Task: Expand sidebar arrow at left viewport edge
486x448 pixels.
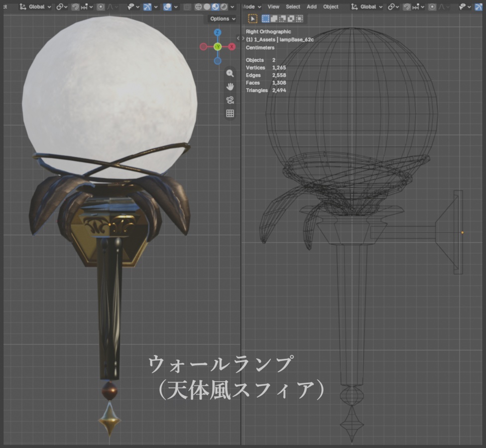Action: point(238,38)
